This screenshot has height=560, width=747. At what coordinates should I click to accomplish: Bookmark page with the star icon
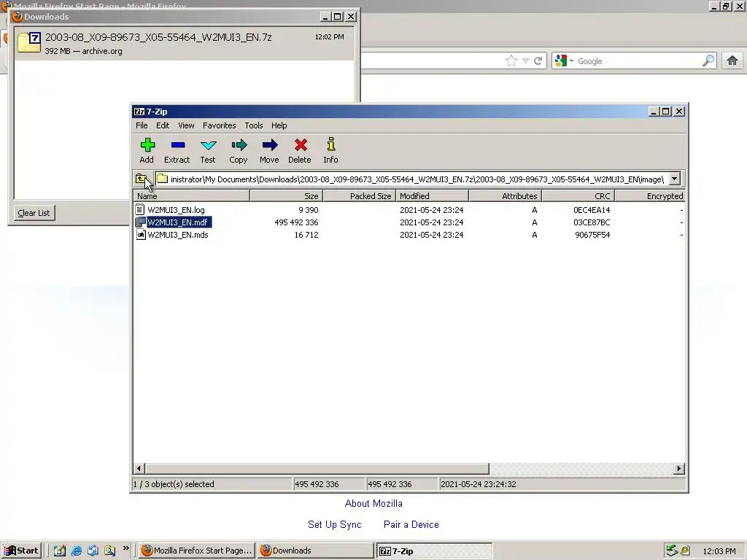point(511,61)
